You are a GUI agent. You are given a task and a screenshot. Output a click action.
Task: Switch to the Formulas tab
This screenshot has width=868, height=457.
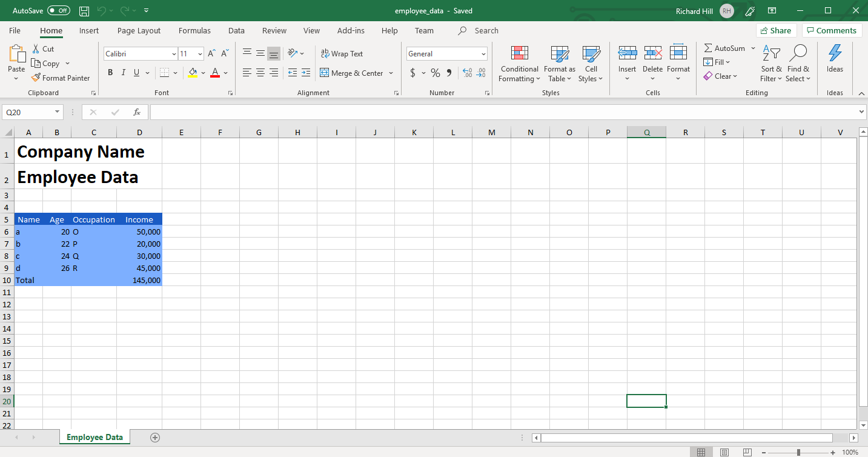pyautogui.click(x=194, y=30)
